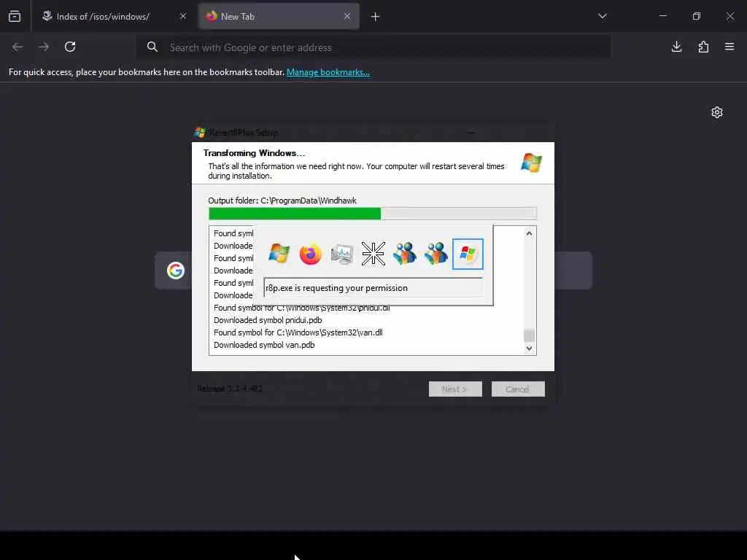747x560 pixels.
Task: Click 'Transforming Windows...' heading
Action: (254, 153)
